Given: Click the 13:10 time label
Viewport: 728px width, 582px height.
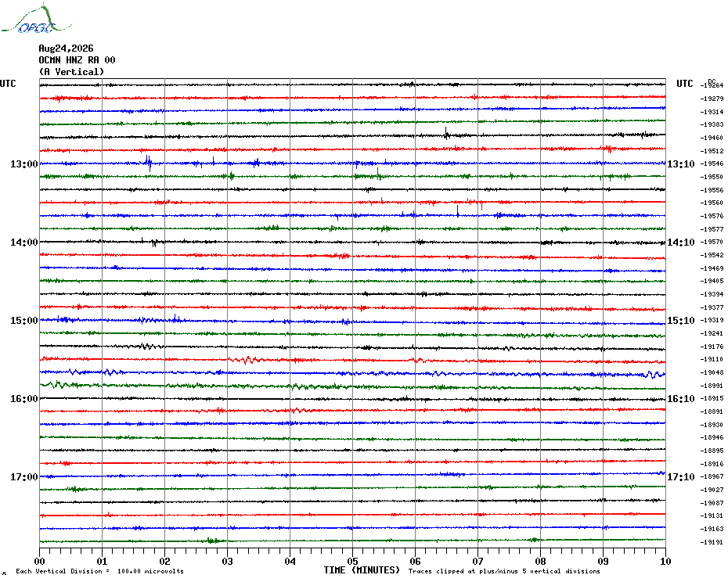Looking at the screenshot, I should click(681, 163).
